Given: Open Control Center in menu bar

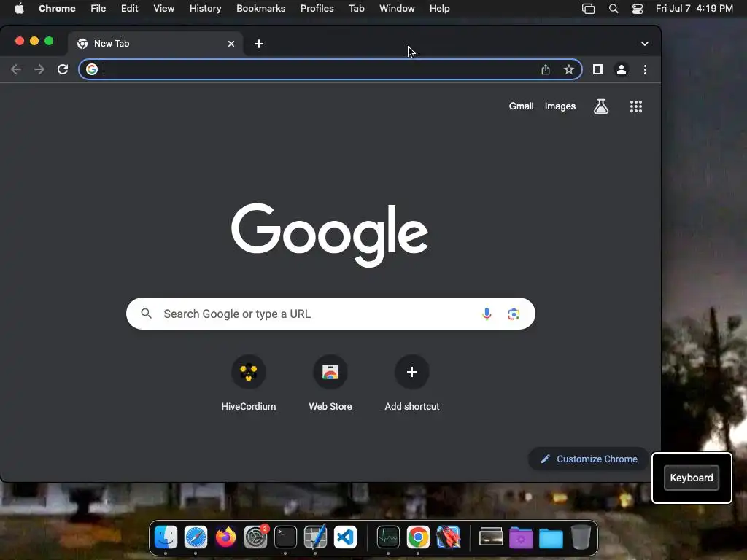Looking at the screenshot, I should [x=638, y=9].
